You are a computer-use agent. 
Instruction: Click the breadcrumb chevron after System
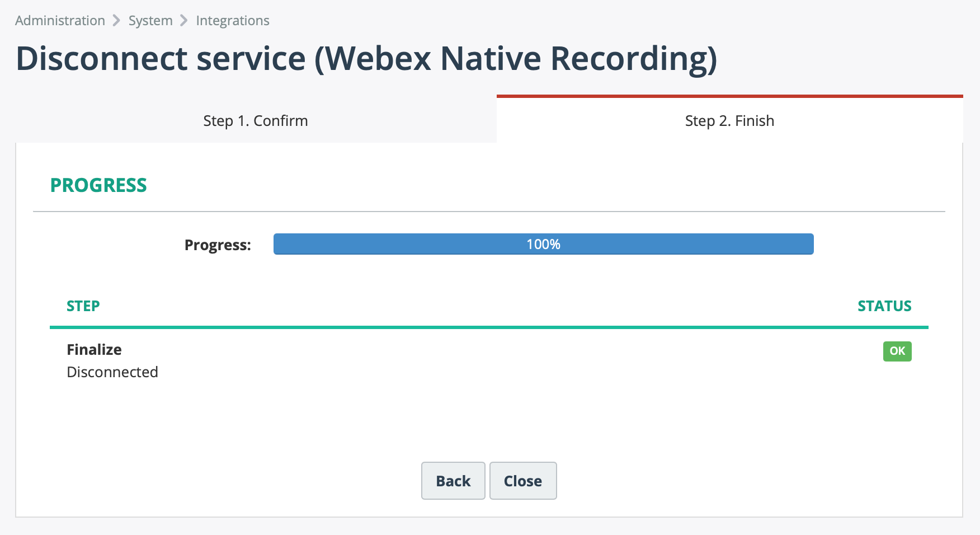pos(184,20)
